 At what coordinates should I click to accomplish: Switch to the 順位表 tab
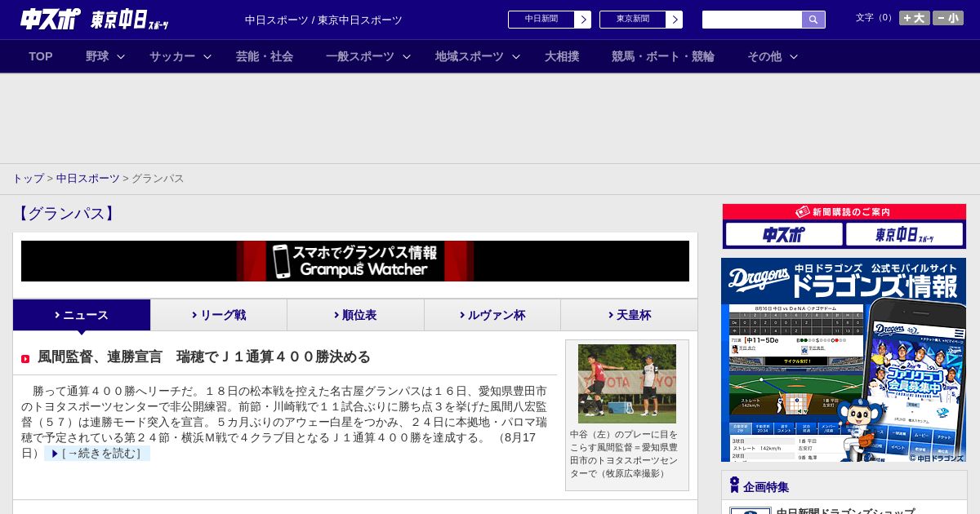[355, 315]
